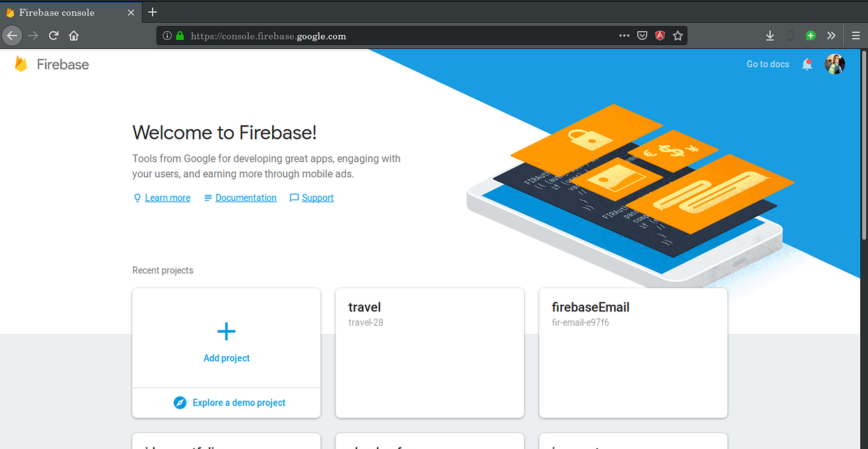This screenshot has height=449, width=868.
Task: Click the tracking protection shield icon
Action: pos(642,35)
